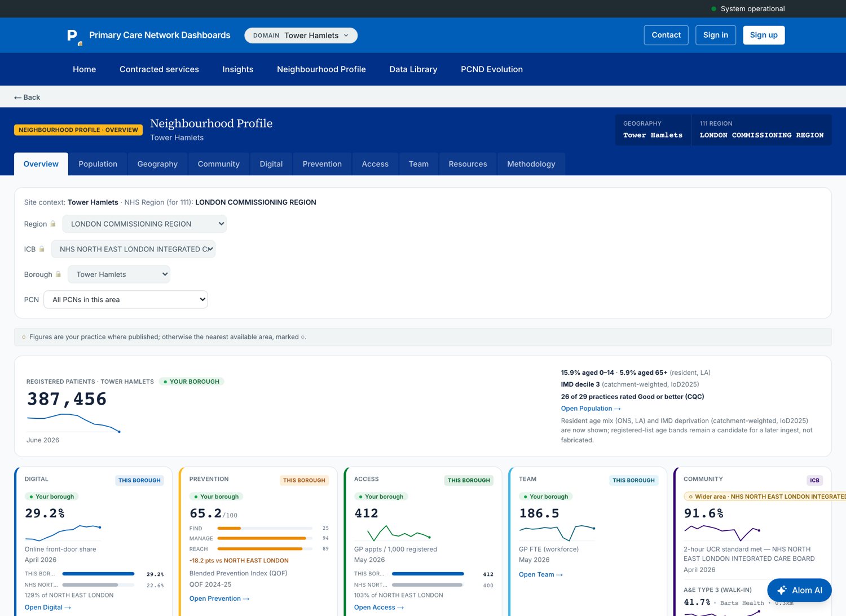Click the 91.6% UCR standard value
Screen dimensions: 846x616
704,513
